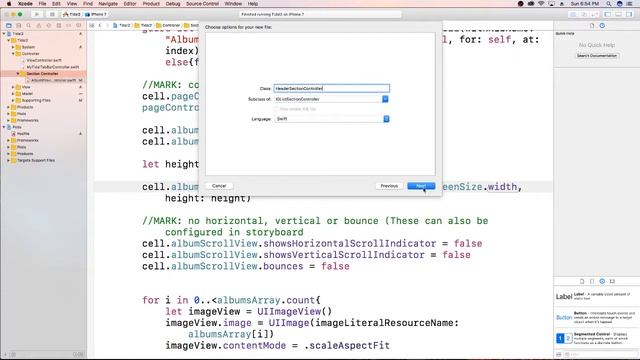Screen dimensions: 640x360
Task: Open the Source Control menu
Action: pos(202,4)
